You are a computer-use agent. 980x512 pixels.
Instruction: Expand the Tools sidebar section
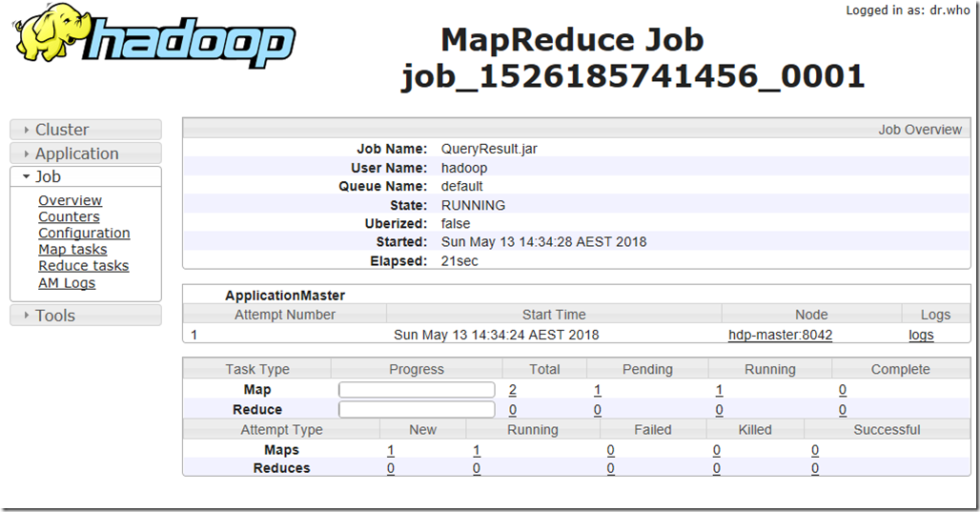tap(86, 315)
